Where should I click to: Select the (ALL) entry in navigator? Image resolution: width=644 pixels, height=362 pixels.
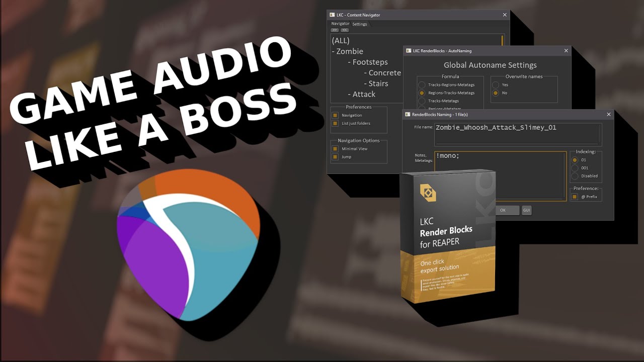click(x=341, y=41)
